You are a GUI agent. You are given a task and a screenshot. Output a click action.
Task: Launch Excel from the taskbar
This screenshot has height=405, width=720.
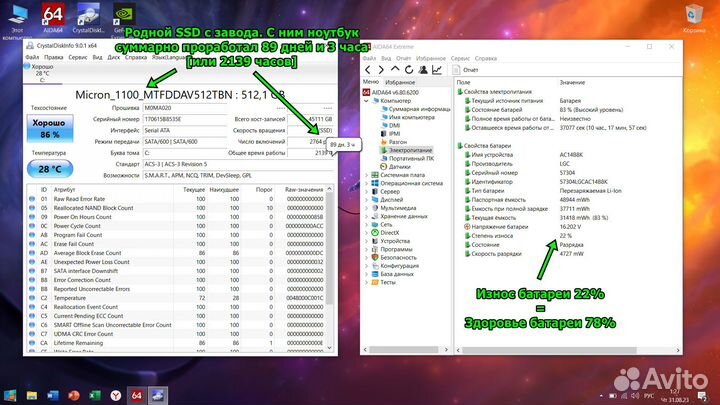(95, 395)
